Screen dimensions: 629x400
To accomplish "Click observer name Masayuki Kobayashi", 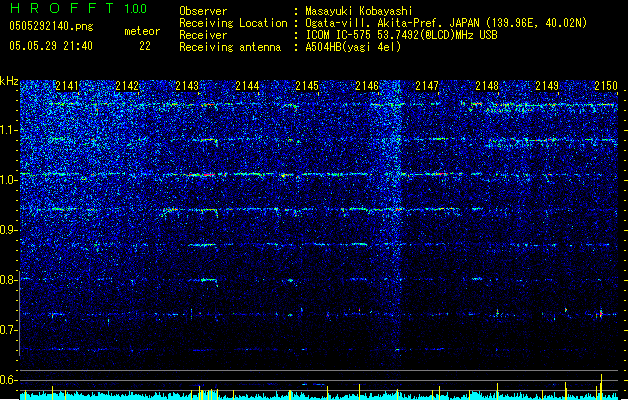I will 359,11.
